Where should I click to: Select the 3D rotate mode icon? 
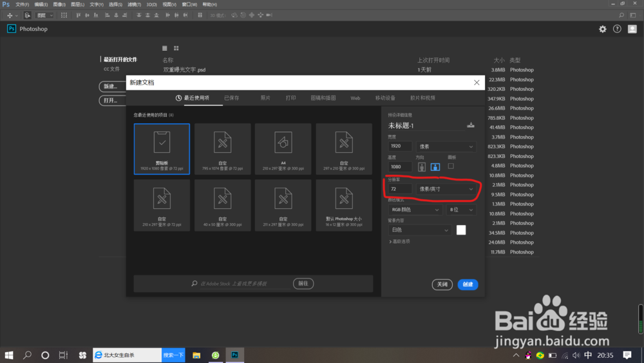(x=234, y=15)
